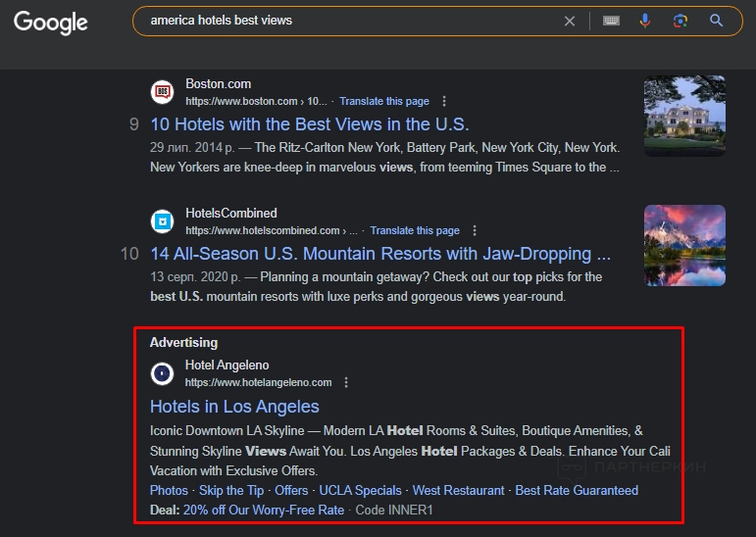
Task: Click the https://www.hotelscombined.com URL text
Action: (263, 230)
